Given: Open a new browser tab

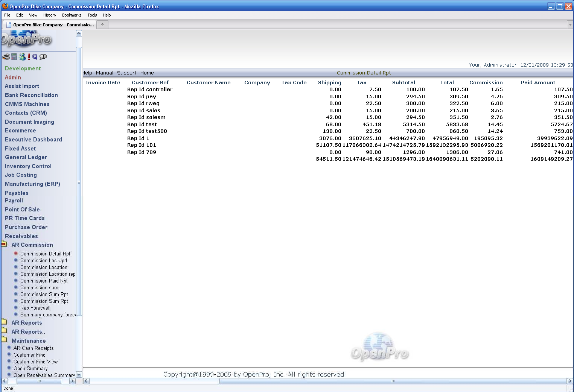Looking at the screenshot, I should 102,25.
